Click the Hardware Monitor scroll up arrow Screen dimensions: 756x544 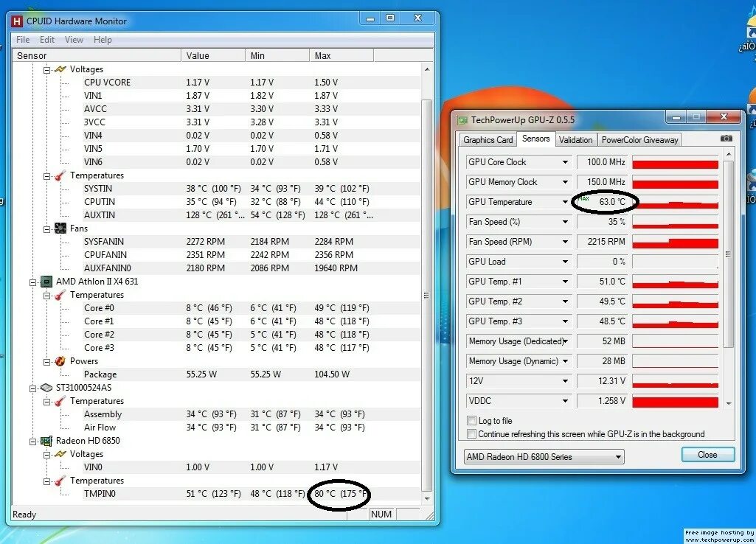click(x=427, y=69)
